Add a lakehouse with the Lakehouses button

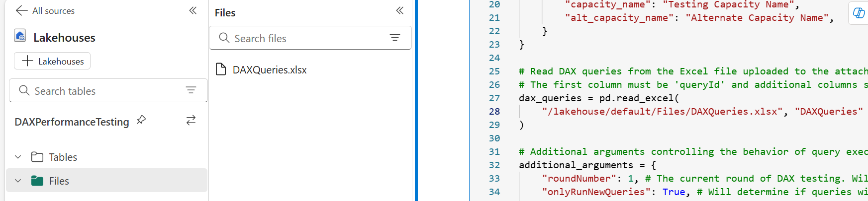tap(52, 61)
